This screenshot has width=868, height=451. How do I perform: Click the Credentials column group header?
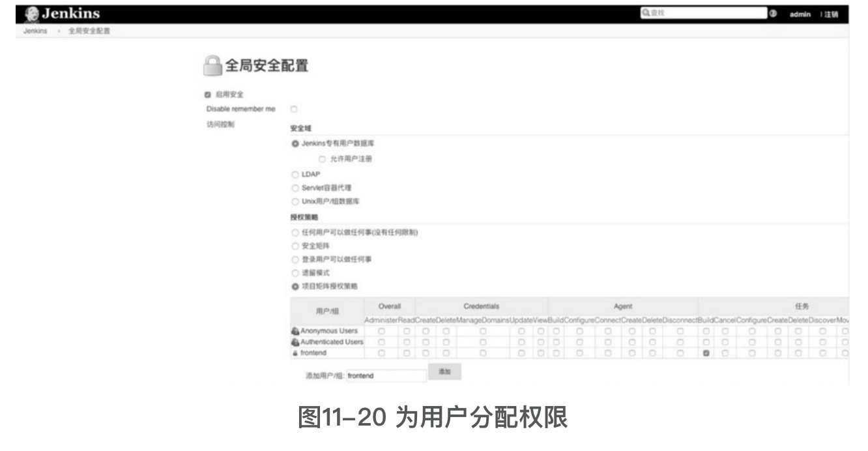pyautogui.click(x=481, y=306)
